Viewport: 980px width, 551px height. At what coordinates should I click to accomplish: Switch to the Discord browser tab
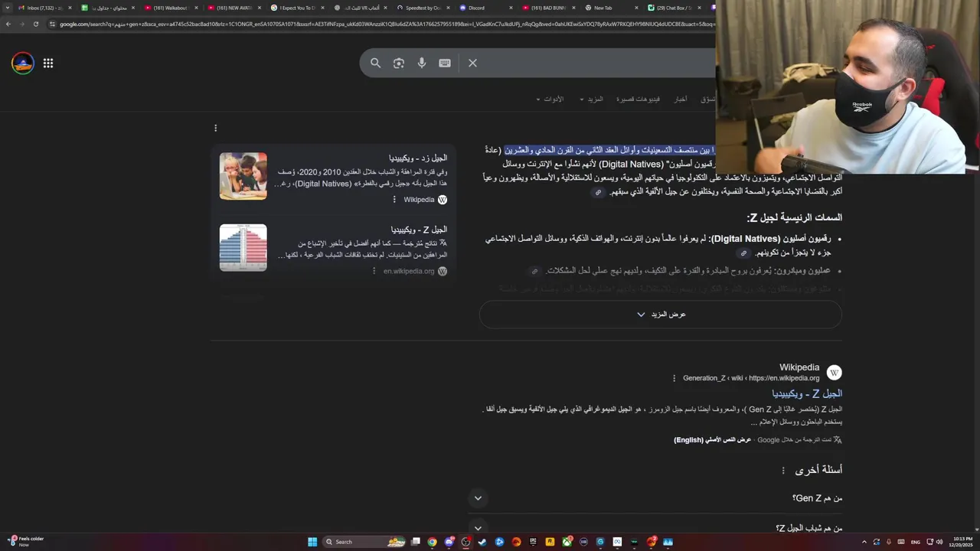(486, 8)
